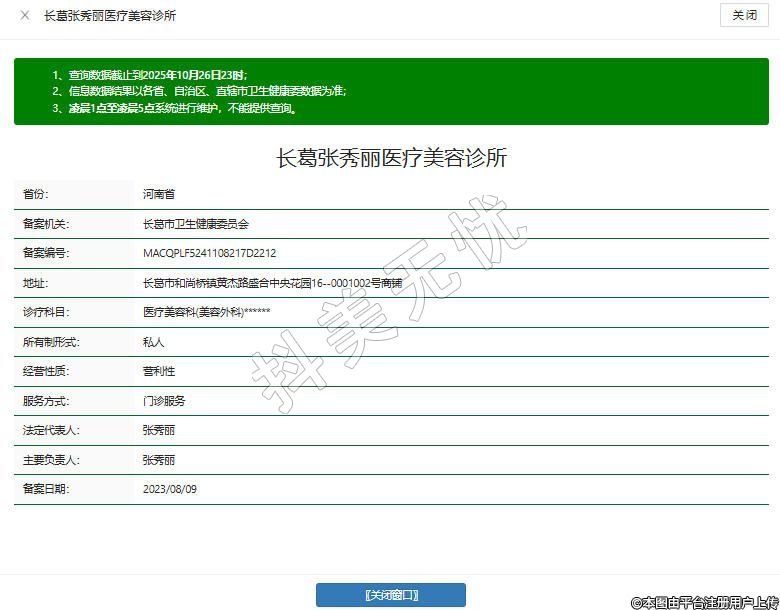Image resolution: width=780 pixels, height=610 pixels.
Task: Select the record number MACQPLF5241108217D2212
Action: click(x=209, y=253)
